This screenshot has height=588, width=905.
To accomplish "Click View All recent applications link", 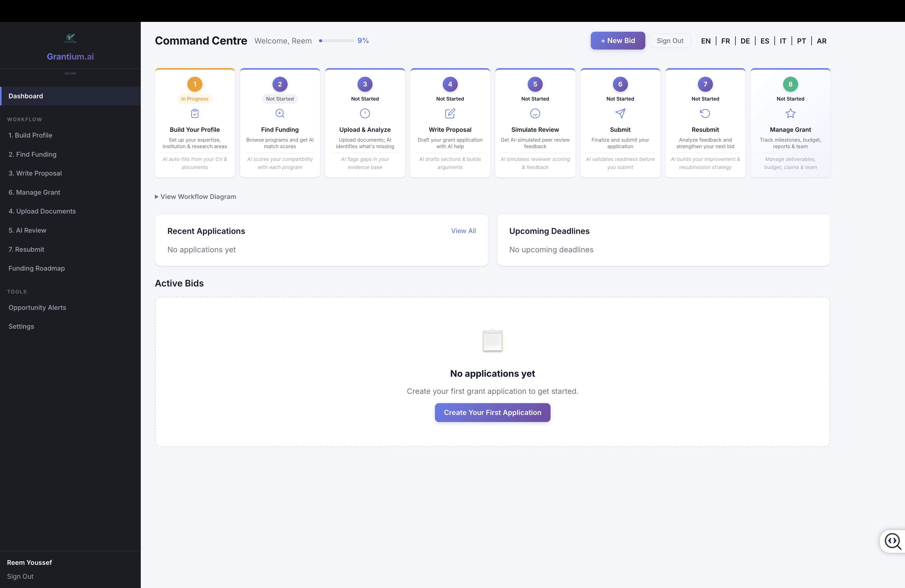I will click(x=463, y=231).
